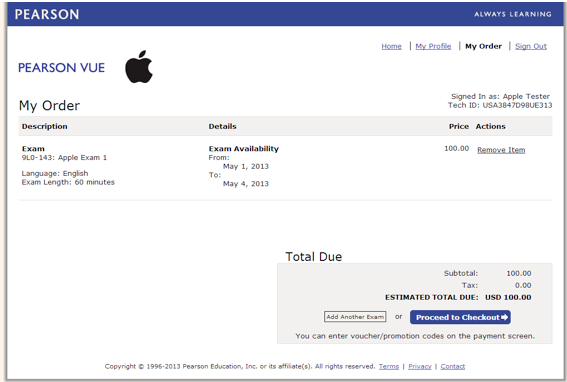This screenshot has width=567, height=382.
Task: Click the May 1, 2013 date
Action: coord(246,166)
